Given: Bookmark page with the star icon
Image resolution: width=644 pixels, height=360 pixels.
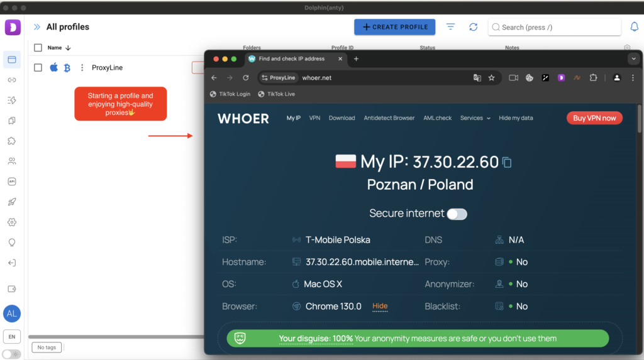Looking at the screenshot, I should pyautogui.click(x=491, y=78).
